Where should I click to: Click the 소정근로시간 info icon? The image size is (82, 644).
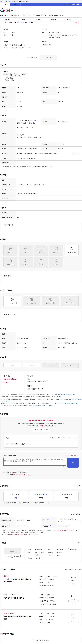[27, 127]
